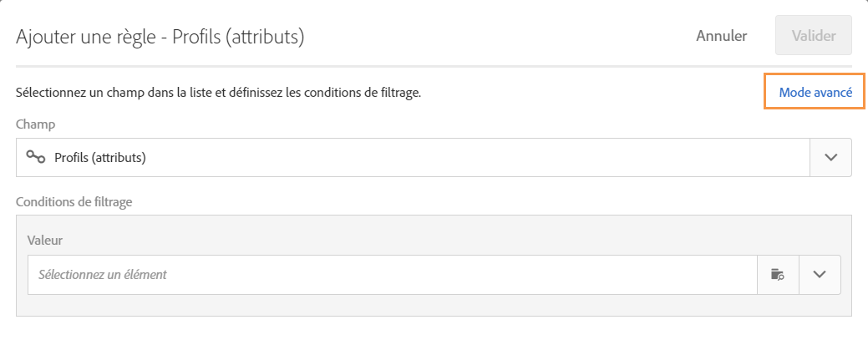This screenshot has width=868, height=350.
Task: Click the link icon beside Profils (attributs)
Action: coord(34,157)
